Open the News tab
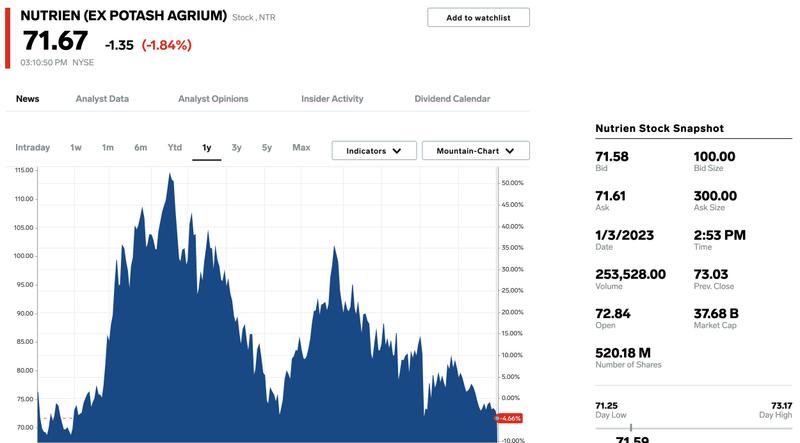Viewport: 800px width, 443px height. [28, 99]
